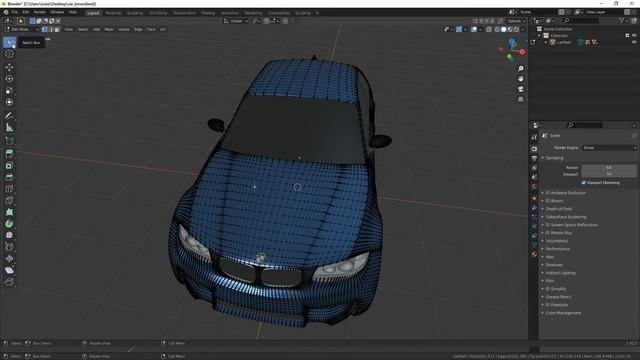Viewport: 640px width, 360px height.
Task: Open Global transform orientation dropdown
Action: tap(236, 21)
